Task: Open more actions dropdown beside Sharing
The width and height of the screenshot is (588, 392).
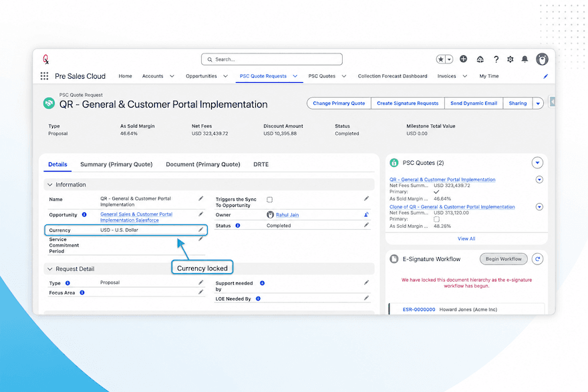Action: pos(538,103)
